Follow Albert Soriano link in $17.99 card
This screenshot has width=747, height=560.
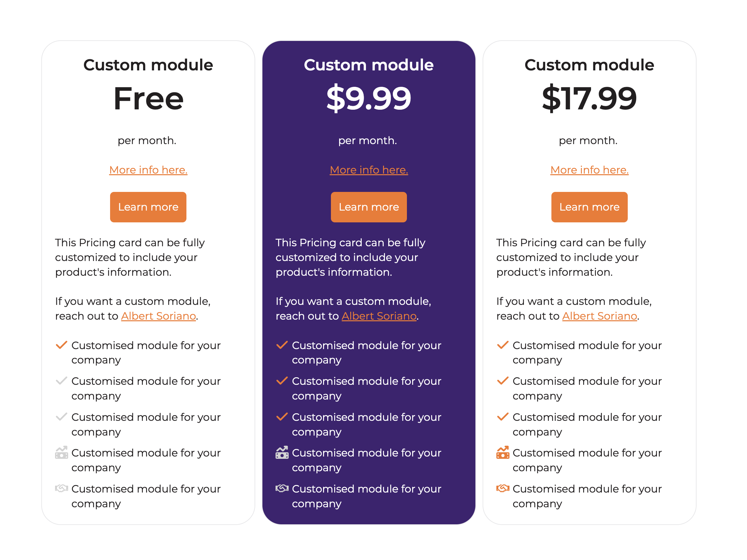pyautogui.click(x=600, y=316)
